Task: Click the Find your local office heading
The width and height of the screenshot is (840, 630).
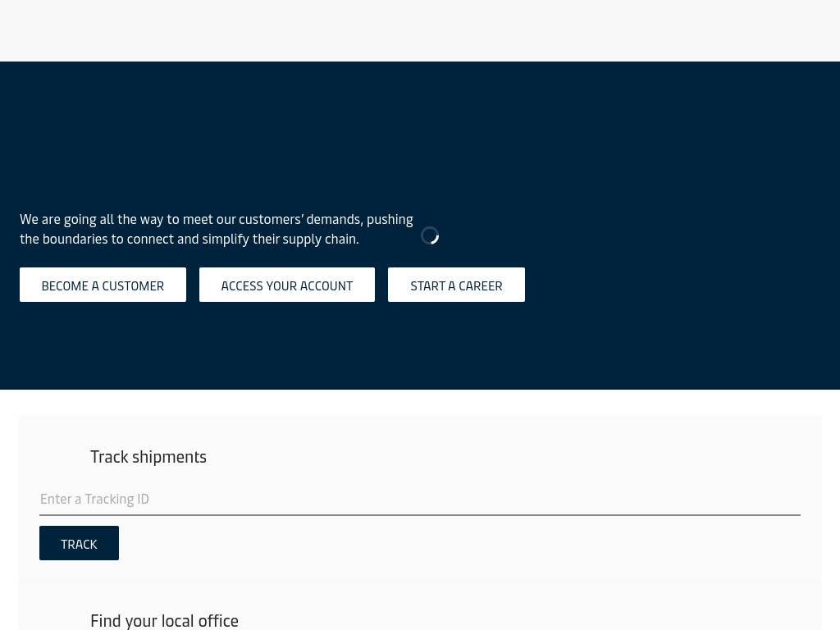Action: [x=164, y=620]
